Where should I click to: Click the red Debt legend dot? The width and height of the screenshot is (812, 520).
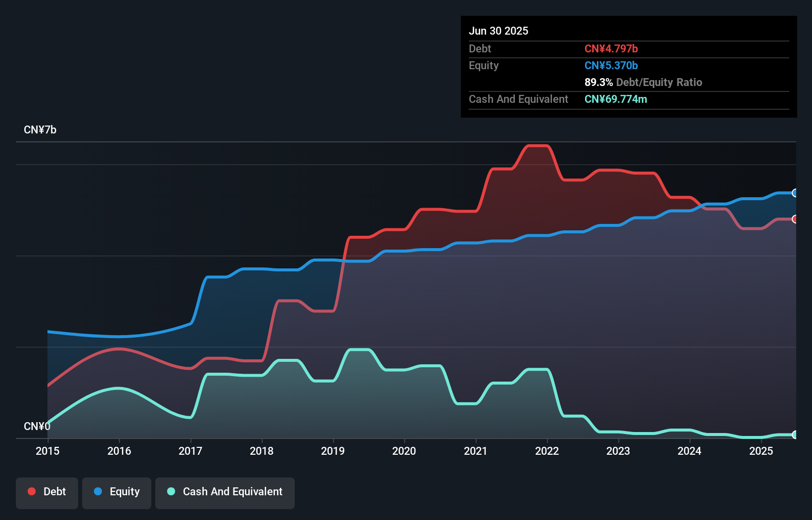pos(31,491)
